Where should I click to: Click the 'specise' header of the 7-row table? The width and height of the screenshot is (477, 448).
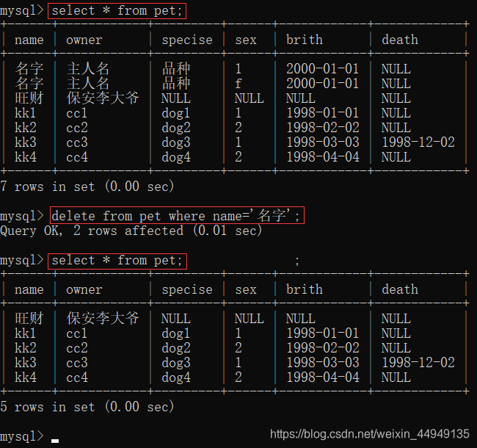(187, 40)
